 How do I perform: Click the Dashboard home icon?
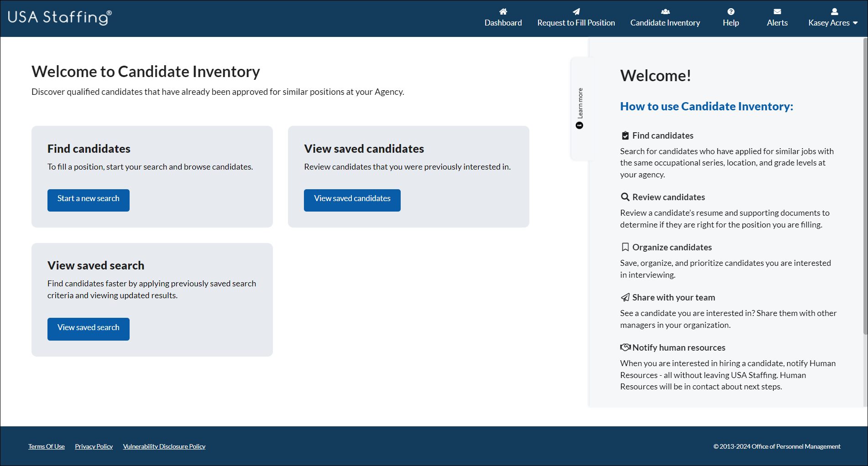[x=503, y=11]
